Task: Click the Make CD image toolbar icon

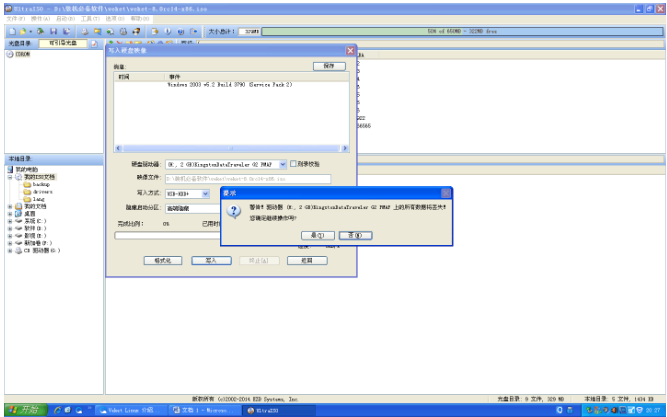Action: point(85,31)
